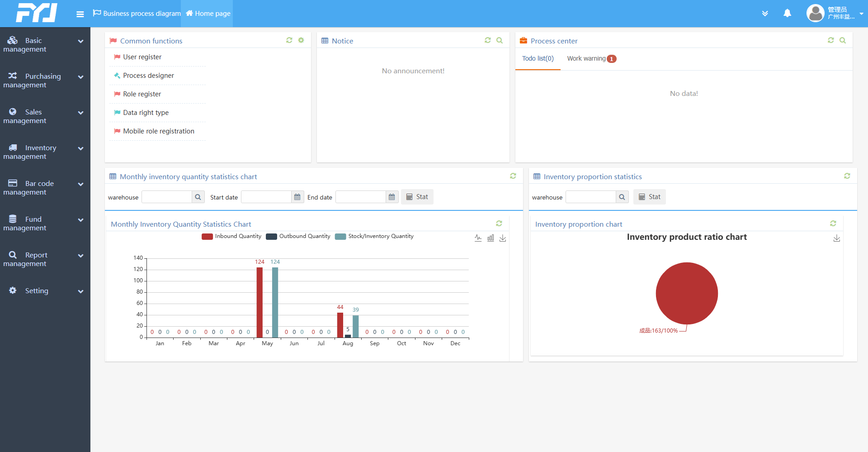Image resolution: width=868 pixels, height=452 pixels.
Task: Click August inbound bar labeled 44
Action: click(340, 325)
